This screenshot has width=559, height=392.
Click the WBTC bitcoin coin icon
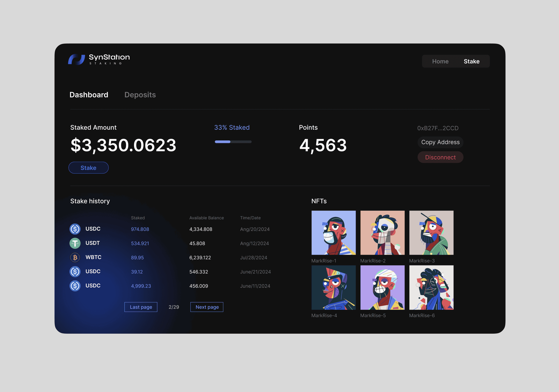[x=75, y=257]
